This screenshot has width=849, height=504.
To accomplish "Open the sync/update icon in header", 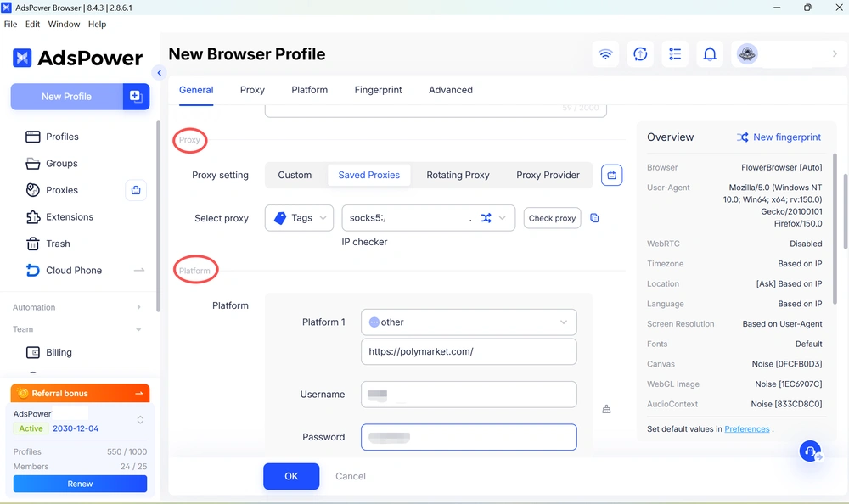I will tap(640, 54).
